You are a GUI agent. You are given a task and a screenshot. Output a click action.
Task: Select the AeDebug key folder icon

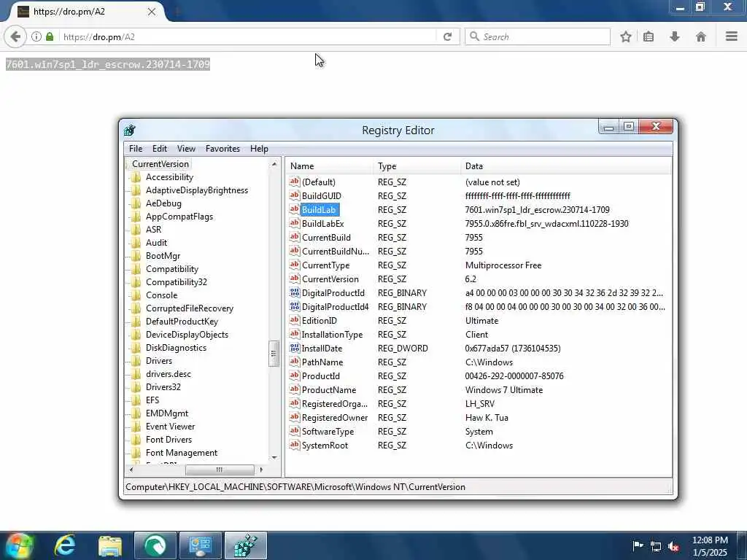tap(136, 203)
